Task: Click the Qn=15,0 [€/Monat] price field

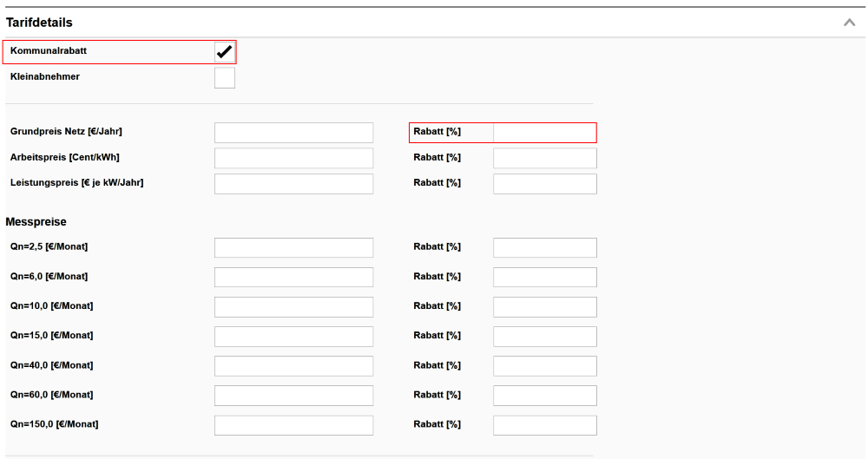Action: [x=293, y=336]
